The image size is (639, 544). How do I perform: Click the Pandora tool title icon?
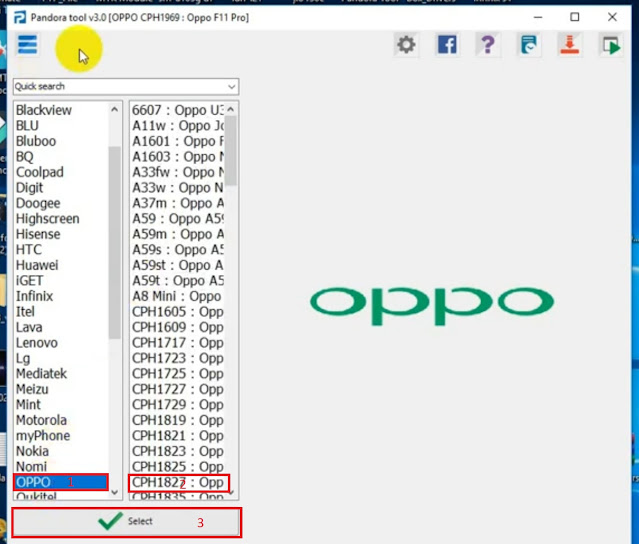pos(20,18)
